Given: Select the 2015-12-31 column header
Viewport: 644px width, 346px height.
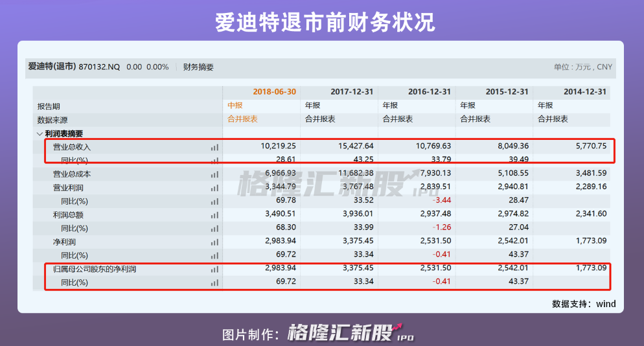Looking at the screenshot, I should tap(507, 91).
